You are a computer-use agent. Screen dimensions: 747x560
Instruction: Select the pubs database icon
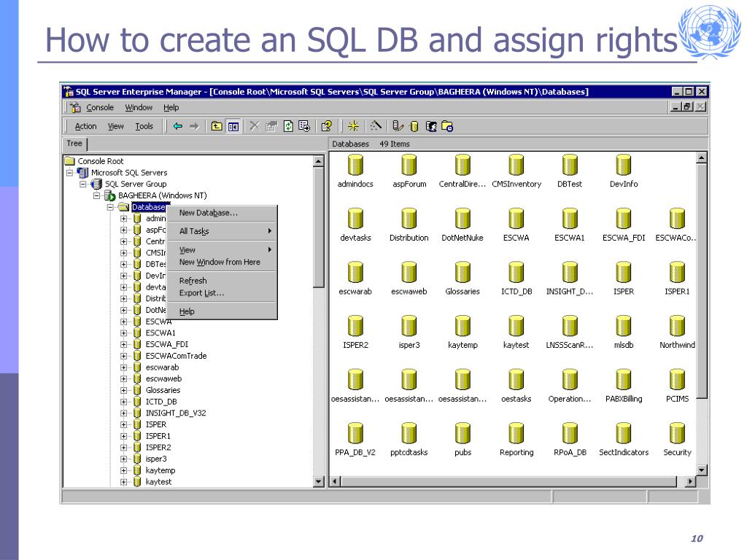[x=462, y=433]
